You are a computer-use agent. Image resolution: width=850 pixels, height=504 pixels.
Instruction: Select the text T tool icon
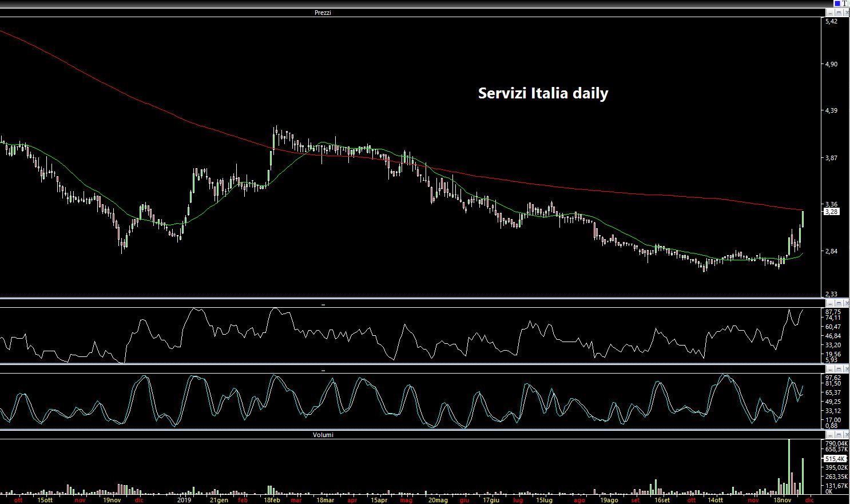pyautogui.click(x=845, y=3)
